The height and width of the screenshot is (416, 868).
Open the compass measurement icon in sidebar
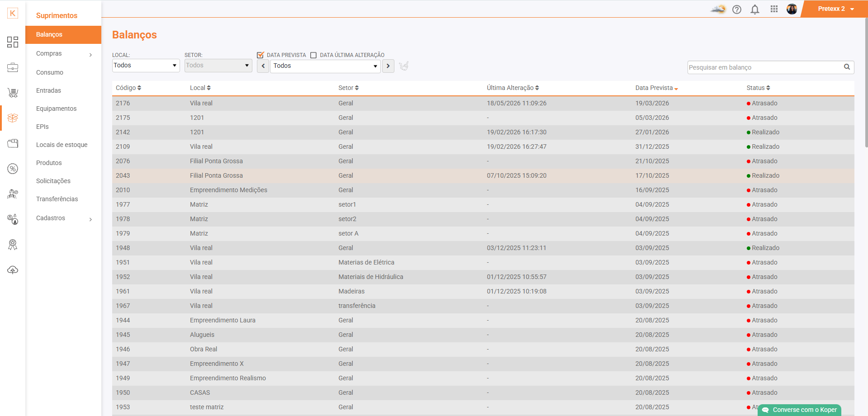pos(13,219)
